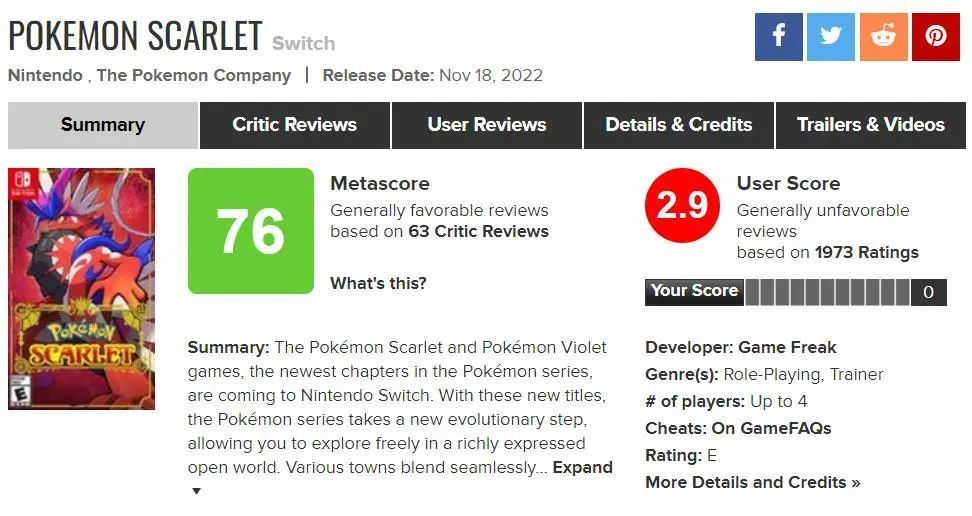
Task: Click the small arrow below the summary
Action: (x=196, y=491)
